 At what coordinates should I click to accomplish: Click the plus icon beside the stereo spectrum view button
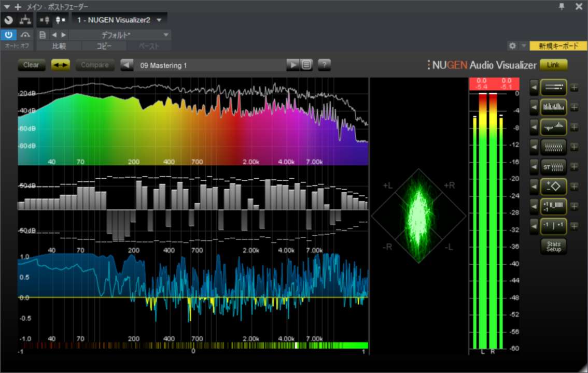[574, 127]
